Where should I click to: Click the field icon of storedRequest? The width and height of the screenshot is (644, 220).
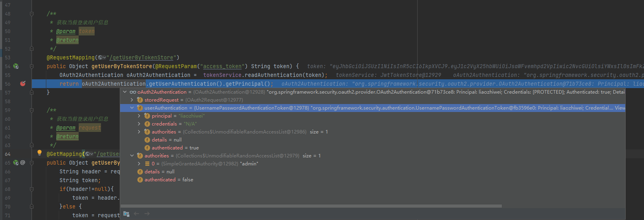pyautogui.click(x=140, y=100)
